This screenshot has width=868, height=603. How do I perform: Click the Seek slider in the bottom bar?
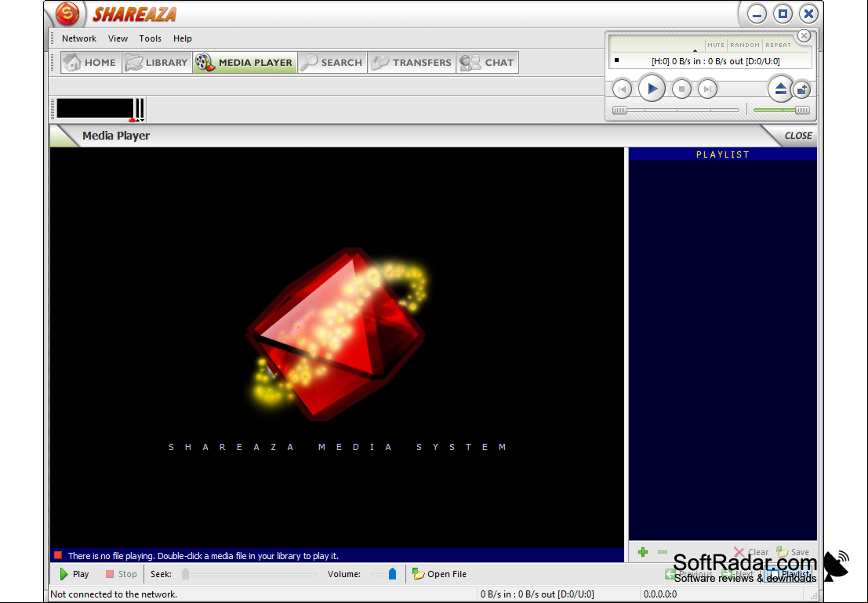click(x=249, y=574)
